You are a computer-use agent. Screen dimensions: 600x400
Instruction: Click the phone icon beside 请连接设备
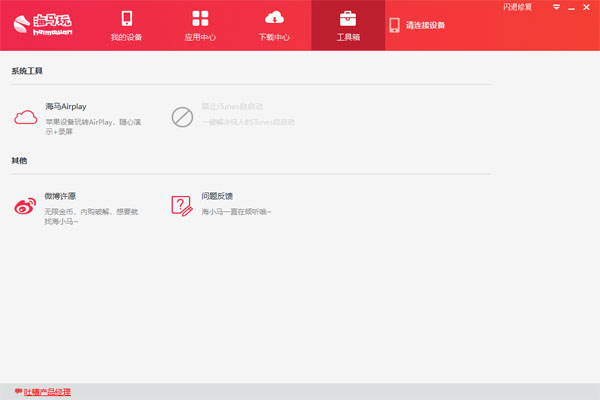coord(394,25)
